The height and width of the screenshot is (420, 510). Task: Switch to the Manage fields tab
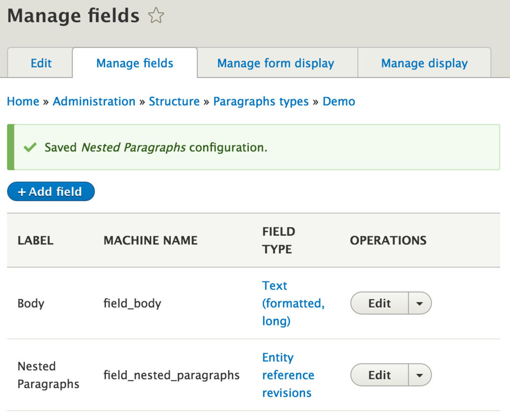(135, 63)
